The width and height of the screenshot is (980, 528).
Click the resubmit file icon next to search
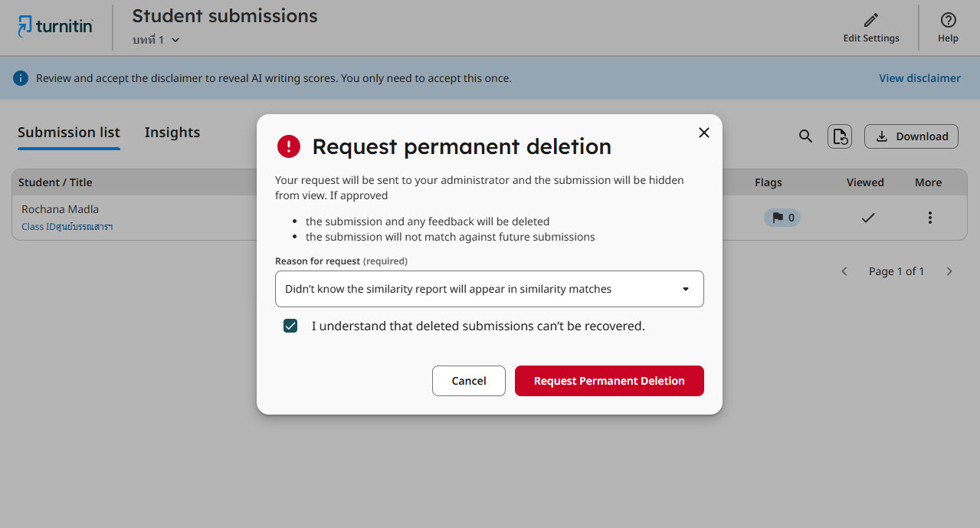839,136
